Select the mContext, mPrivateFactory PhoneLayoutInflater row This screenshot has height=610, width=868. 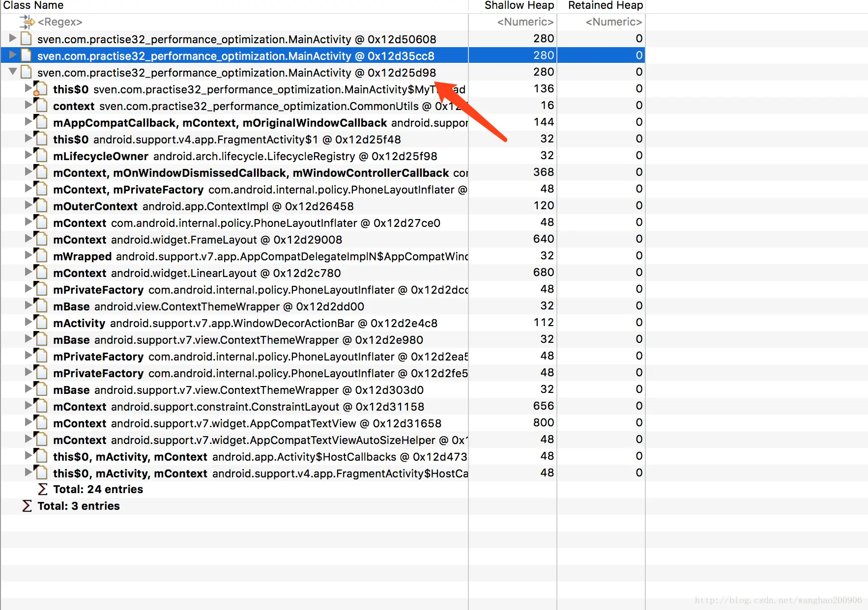322,189
